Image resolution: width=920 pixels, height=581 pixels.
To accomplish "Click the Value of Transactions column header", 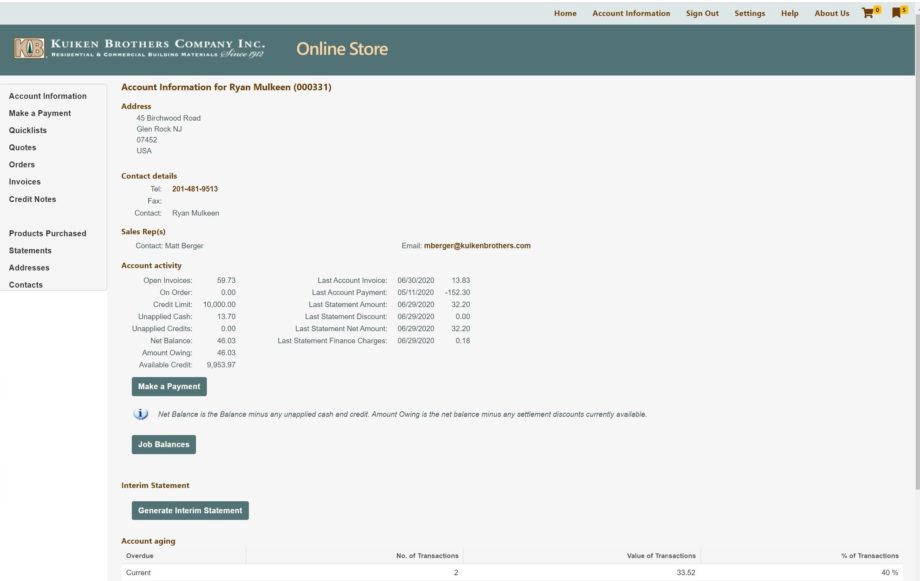I will (661, 555).
